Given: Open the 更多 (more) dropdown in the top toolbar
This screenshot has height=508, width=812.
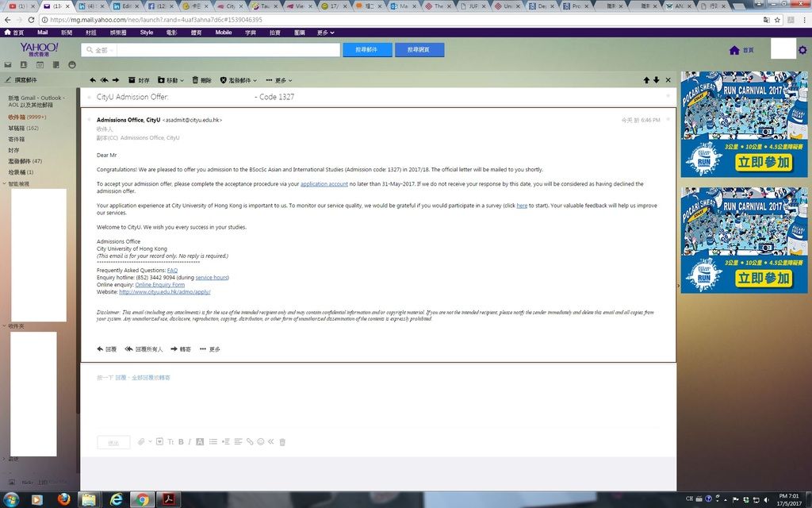Looking at the screenshot, I should pyautogui.click(x=278, y=80).
